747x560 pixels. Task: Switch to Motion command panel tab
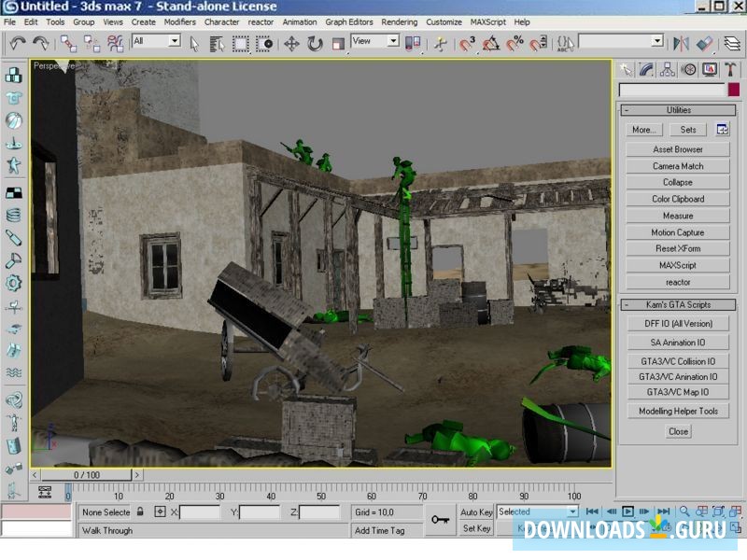(688, 70)
